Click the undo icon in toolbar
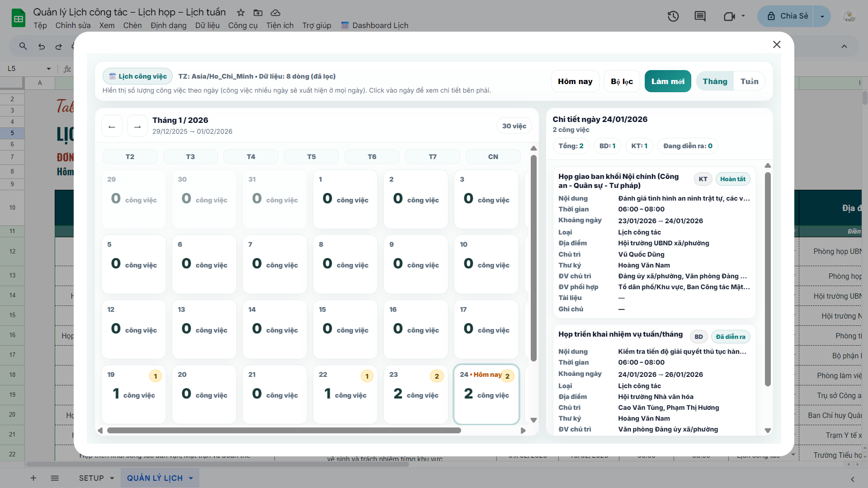The image size is (868, 488). point(42,46)
